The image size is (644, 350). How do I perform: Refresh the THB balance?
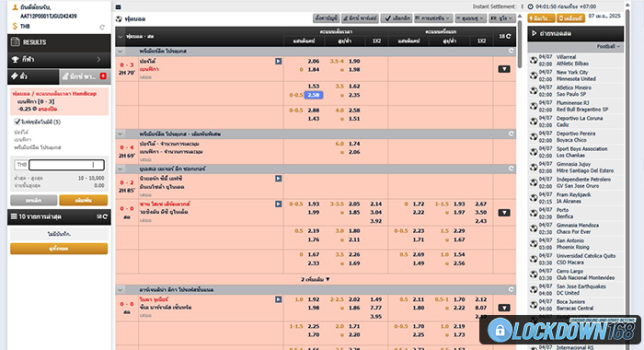pyautogui.click(x=102, y=27)
